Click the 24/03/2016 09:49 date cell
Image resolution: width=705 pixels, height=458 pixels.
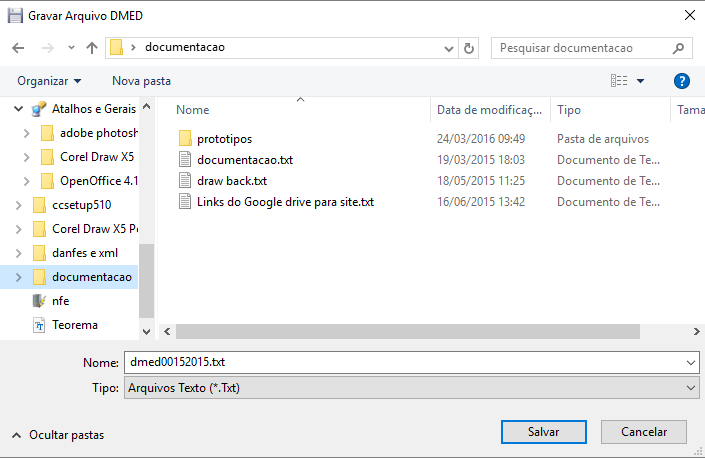481,139
